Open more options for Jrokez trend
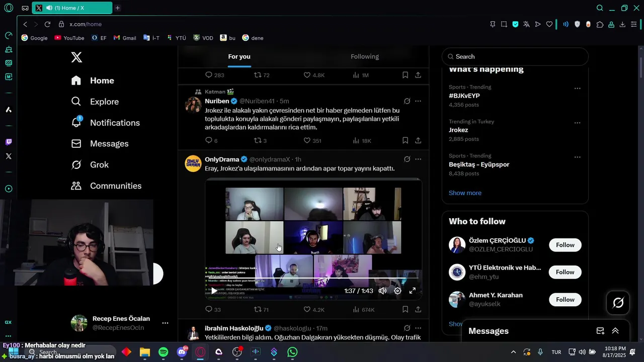644x362 pixels. pyautogui.click(x=577, y=123)
